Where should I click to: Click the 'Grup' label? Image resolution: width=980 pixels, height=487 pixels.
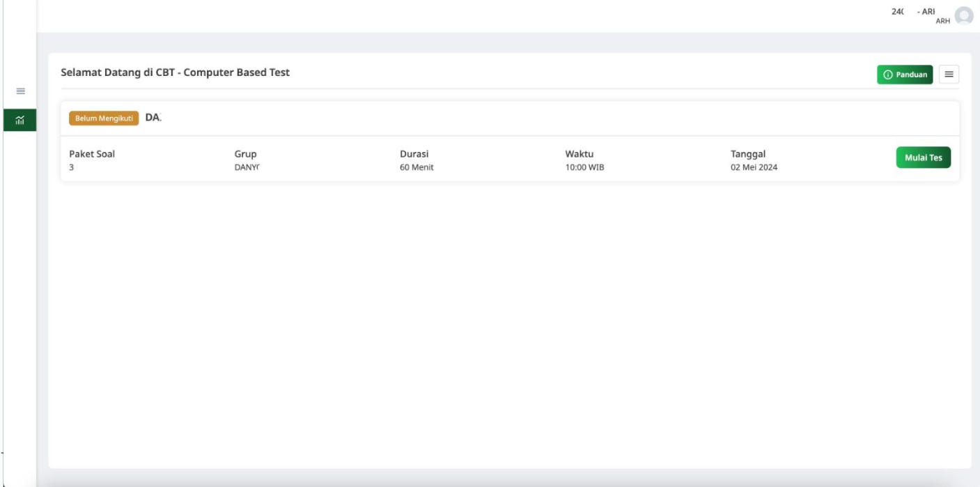click(x=246, y=155)
